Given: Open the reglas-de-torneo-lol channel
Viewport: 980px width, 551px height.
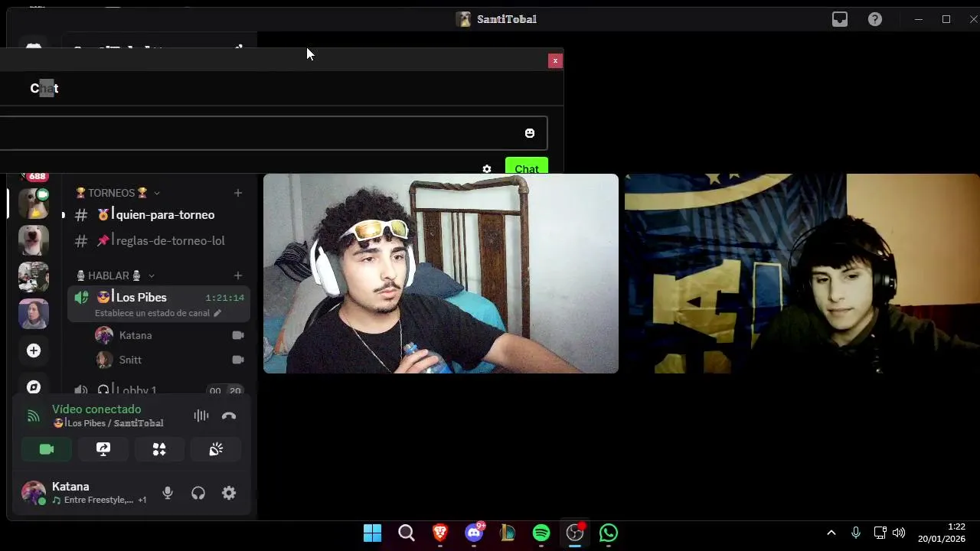Looking at the screenshot, I should [x=158, y=240].
